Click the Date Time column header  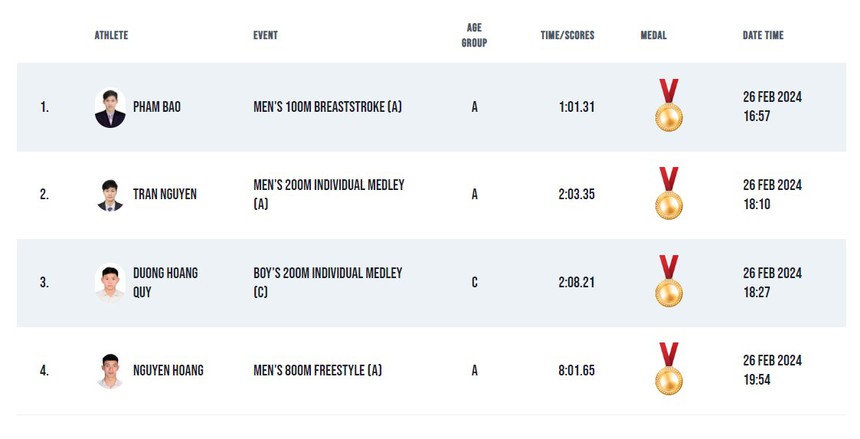763,36
